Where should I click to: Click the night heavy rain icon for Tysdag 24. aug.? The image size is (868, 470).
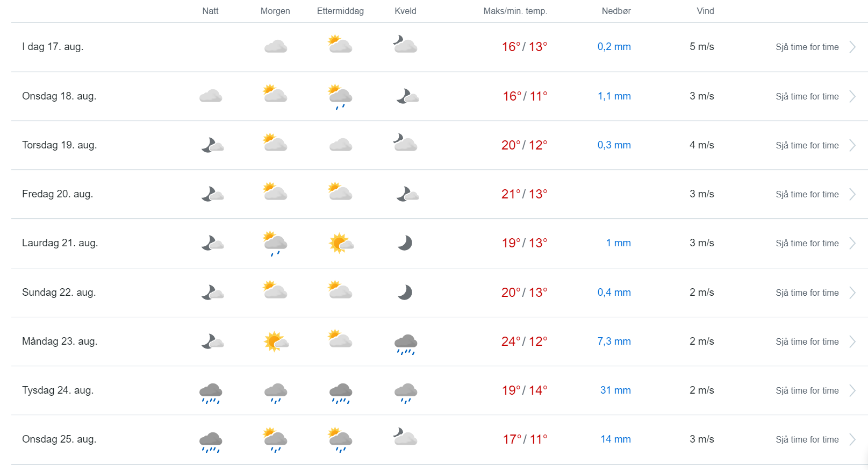point(211,393)
